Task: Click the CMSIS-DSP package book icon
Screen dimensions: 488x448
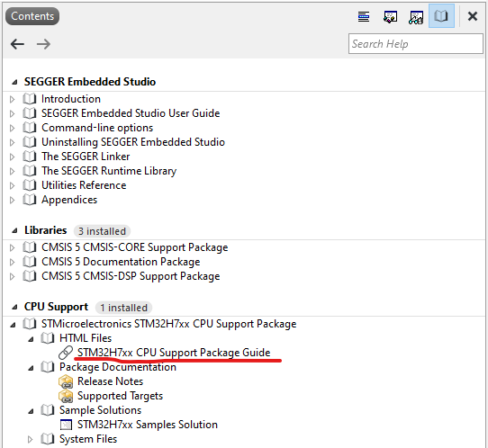Action: [x=30, y=276]
